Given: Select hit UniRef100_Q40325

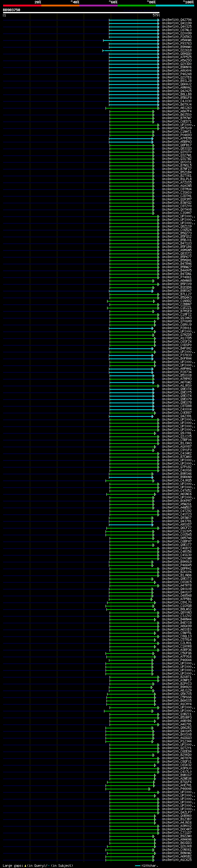Looking at the screenshot, I should [176, 26].
